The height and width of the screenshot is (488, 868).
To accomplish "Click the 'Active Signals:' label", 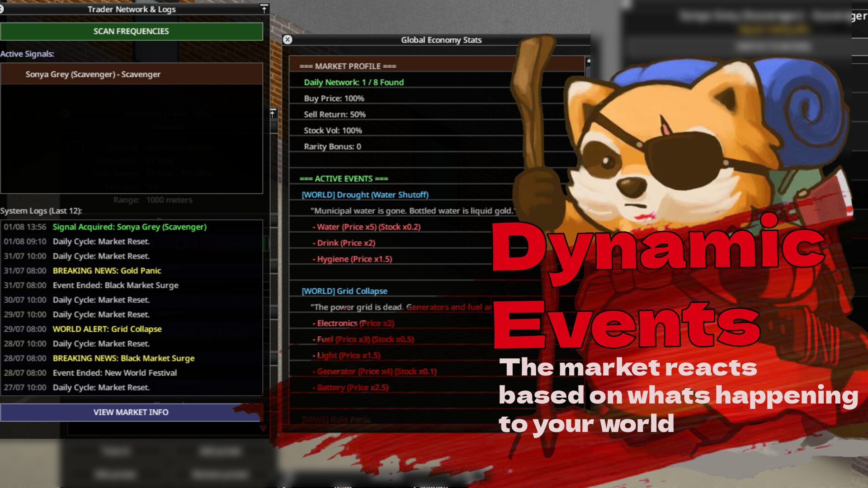I will pos(27,54).
